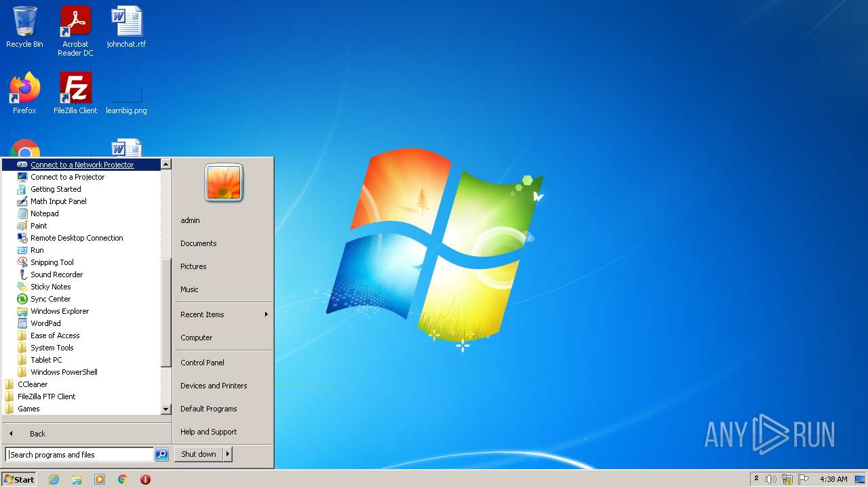Click the Shut down button
This screenshot has height=488, width=868.
[199, 454]
